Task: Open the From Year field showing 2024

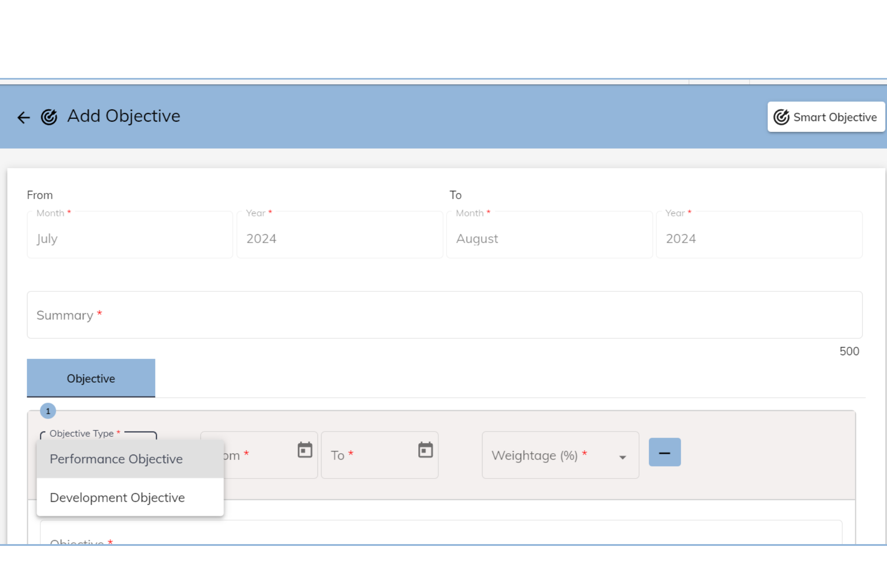Action: tap(339, 238)
